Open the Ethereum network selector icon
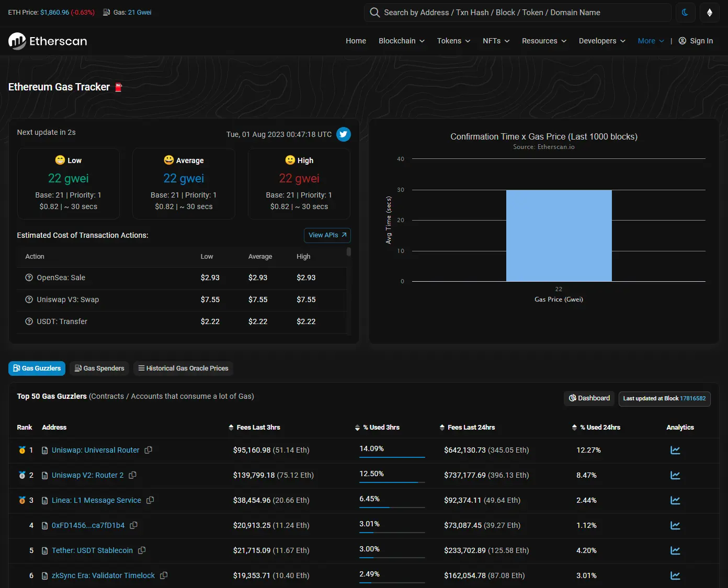The image size is (728, 588). (x=710, y=13)
